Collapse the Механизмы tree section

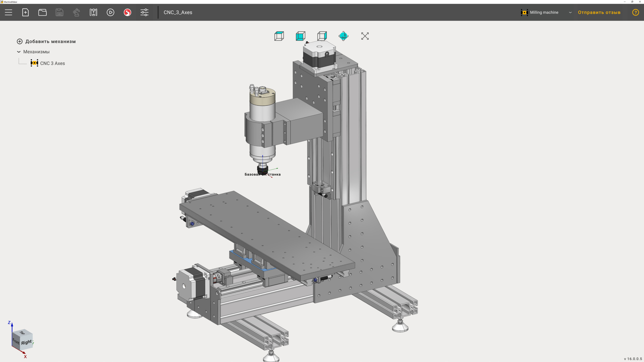coord(19,52)
